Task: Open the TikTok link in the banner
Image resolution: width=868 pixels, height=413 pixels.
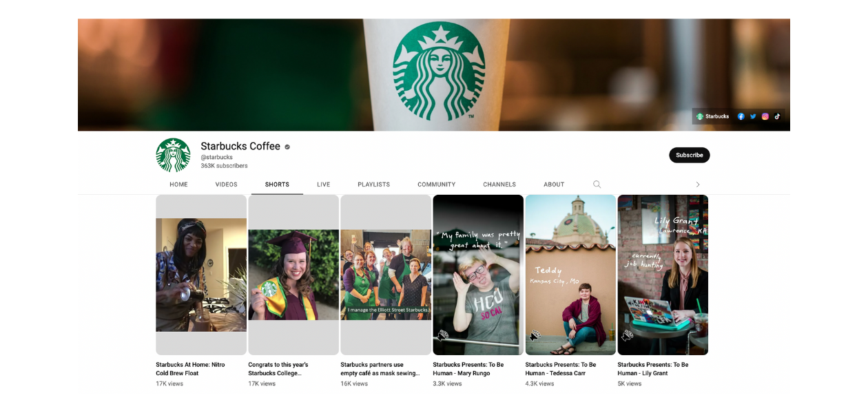Action: (777, 116)
